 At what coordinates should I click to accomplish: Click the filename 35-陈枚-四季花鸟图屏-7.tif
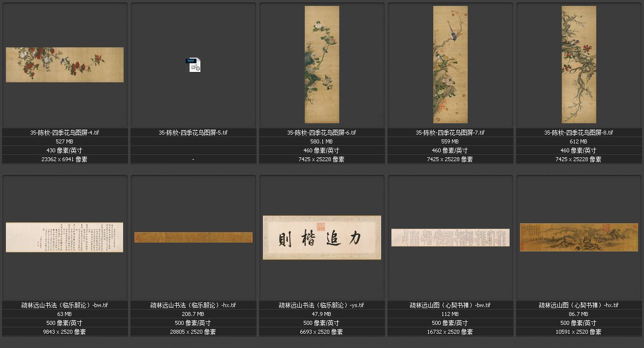[450, 133]
